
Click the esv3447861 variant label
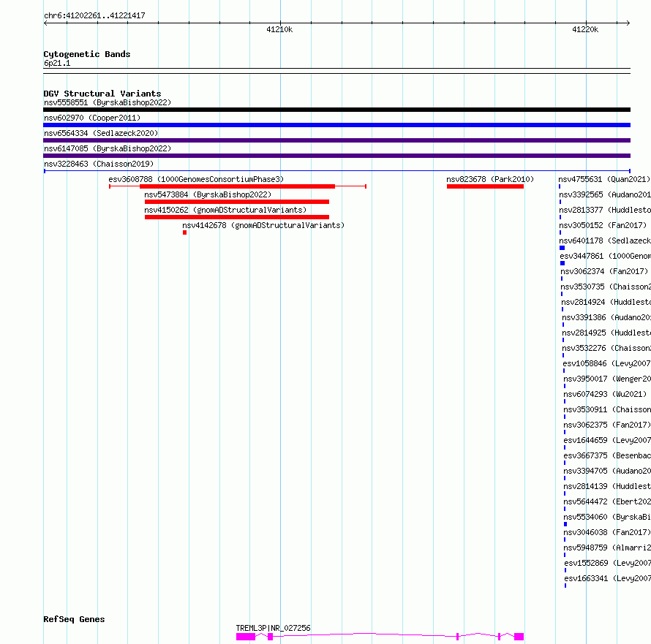click(x=606, y=256)
